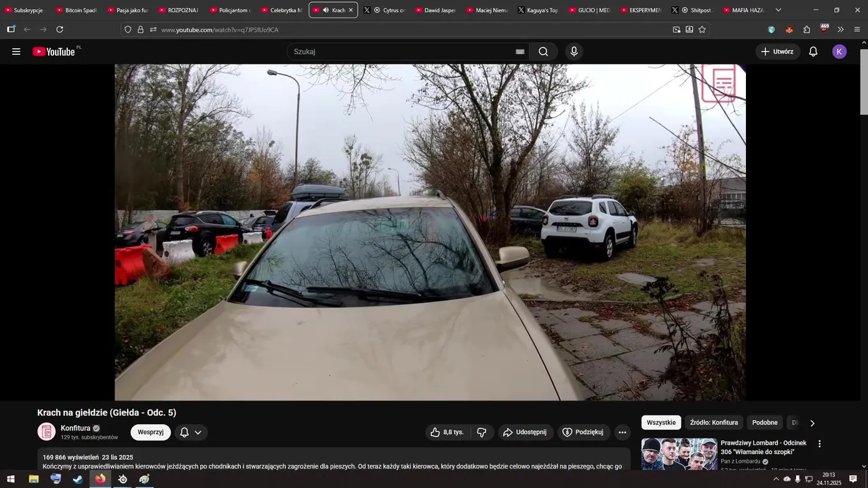Close the Krach tab
868x488 pixels.
pos(351,10)
